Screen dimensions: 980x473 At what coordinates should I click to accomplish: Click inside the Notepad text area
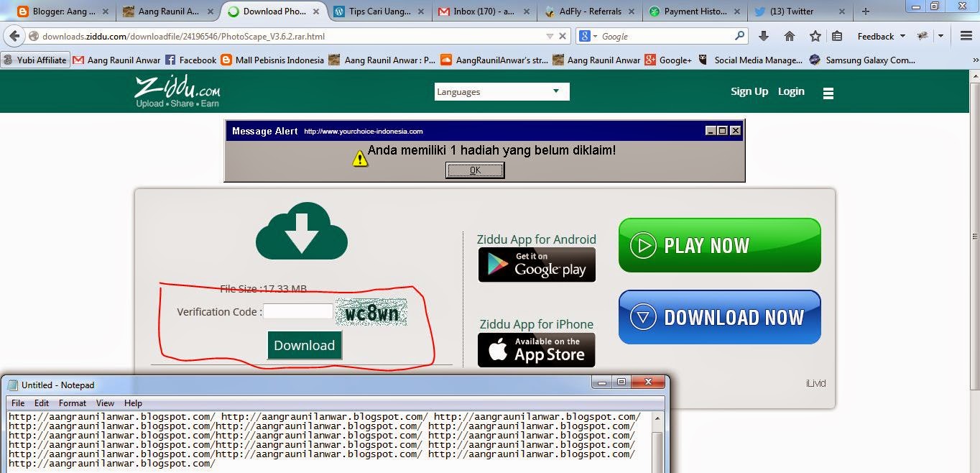328,442
